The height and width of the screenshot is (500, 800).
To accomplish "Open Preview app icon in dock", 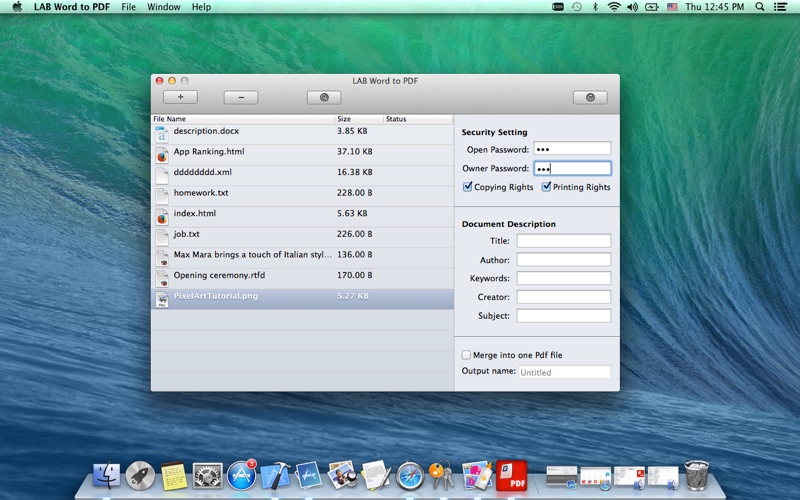I will (342, 476).
